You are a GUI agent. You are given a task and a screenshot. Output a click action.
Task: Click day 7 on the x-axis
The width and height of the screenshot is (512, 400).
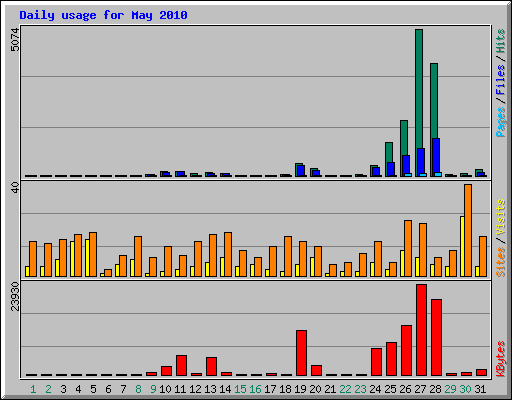click(x=123, y=389)
